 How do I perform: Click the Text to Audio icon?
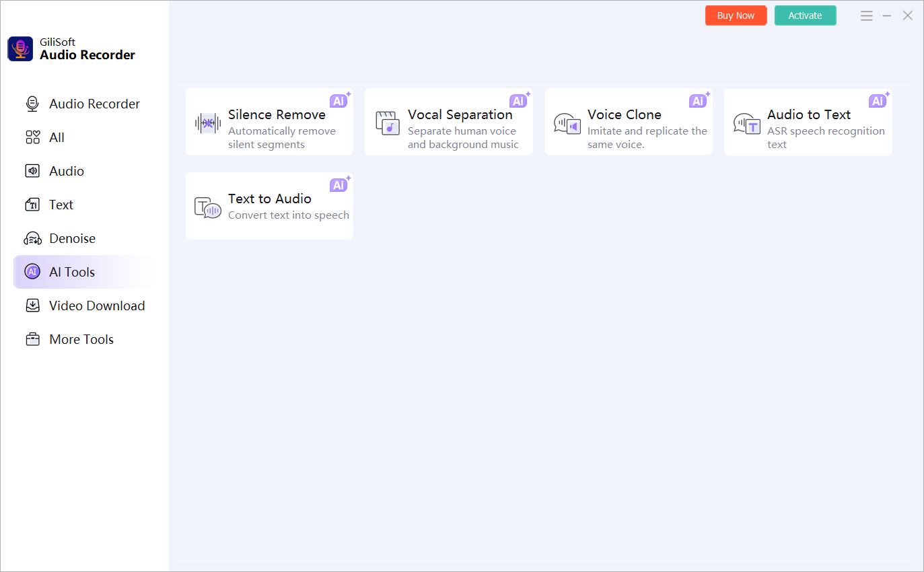coord(208,208)
